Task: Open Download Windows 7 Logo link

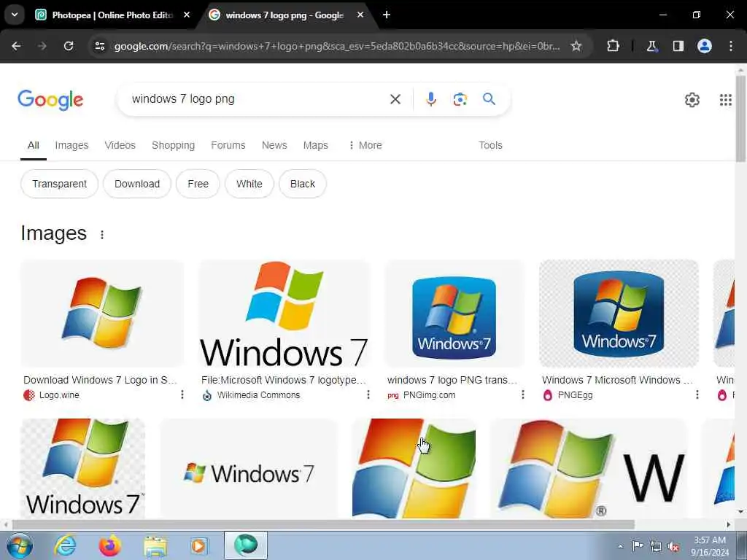Action: (x=100, y=380)
